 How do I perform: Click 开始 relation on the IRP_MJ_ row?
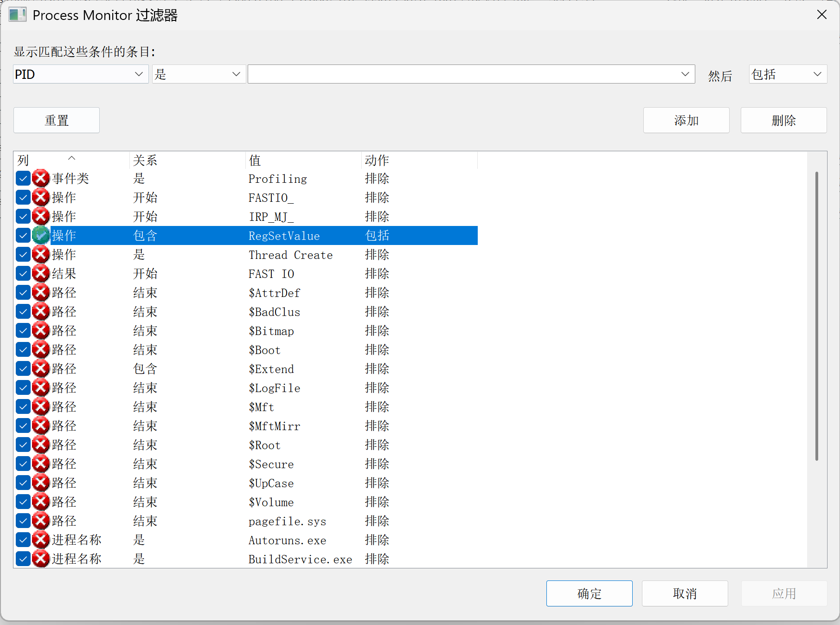(145, 216)
